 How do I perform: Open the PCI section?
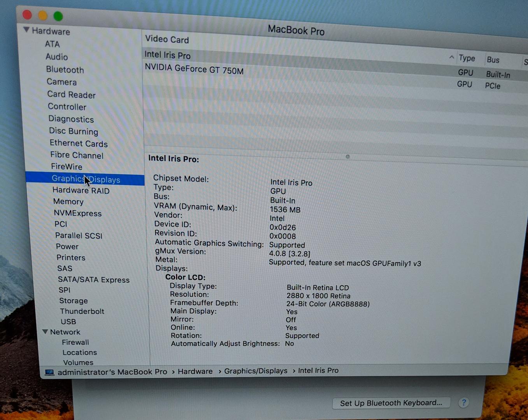click(61, 224)
